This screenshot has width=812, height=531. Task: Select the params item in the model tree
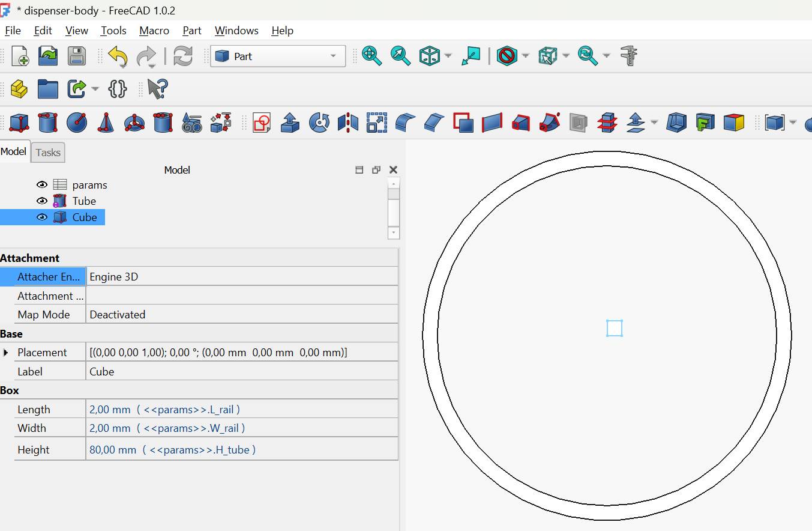click(90, 185)
